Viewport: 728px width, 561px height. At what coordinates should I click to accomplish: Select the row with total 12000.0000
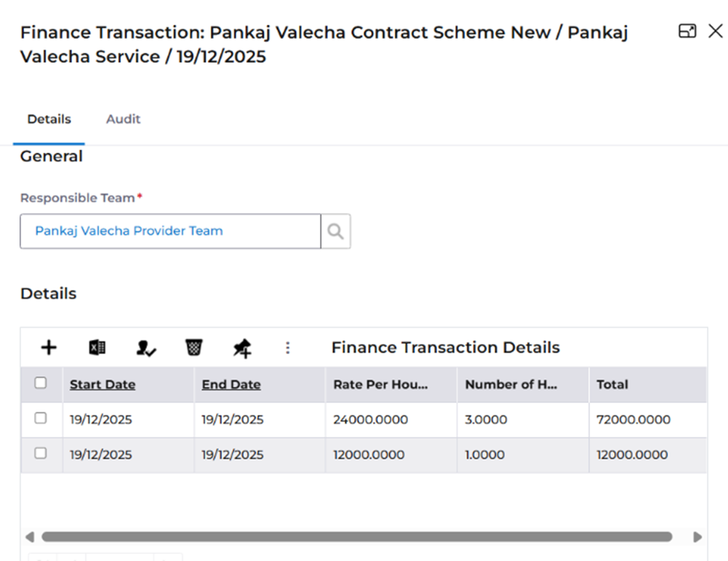(41, 453)
